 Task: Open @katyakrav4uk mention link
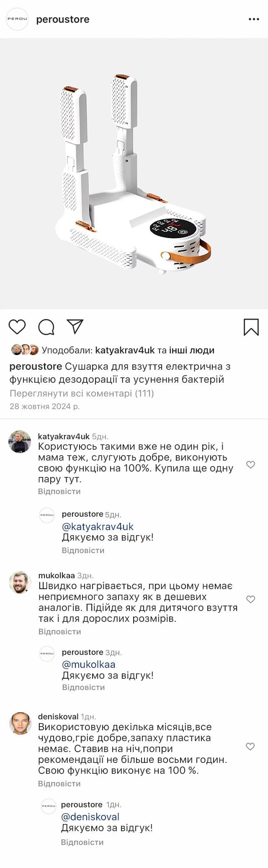(x=98, y=526)
